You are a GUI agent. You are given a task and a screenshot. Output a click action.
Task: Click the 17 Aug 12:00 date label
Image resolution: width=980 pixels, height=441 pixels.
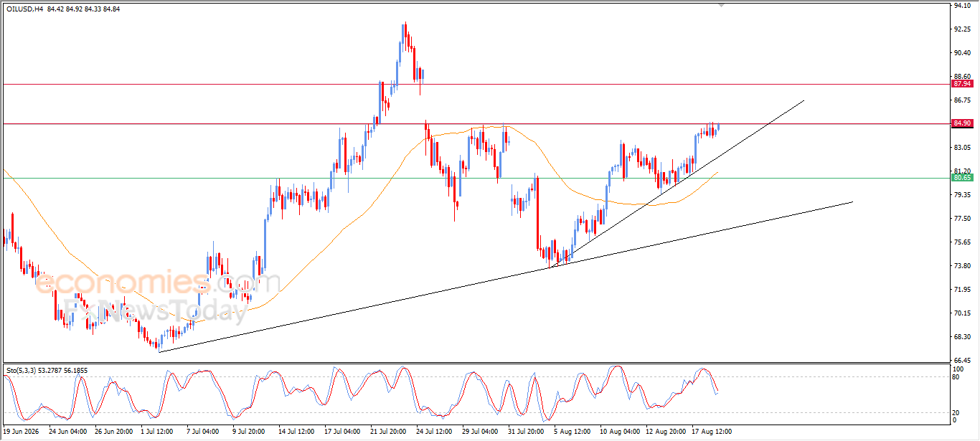click(x=712, y=432)
